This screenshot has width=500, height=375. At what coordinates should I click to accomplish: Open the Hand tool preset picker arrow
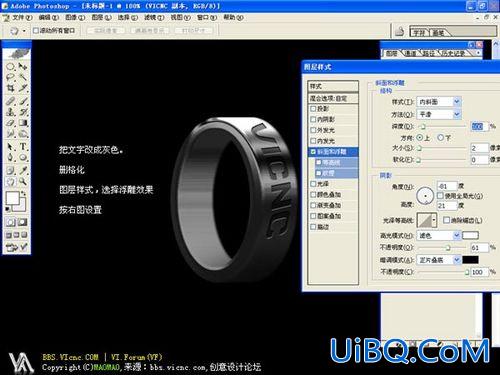click(x=24, y=31)
